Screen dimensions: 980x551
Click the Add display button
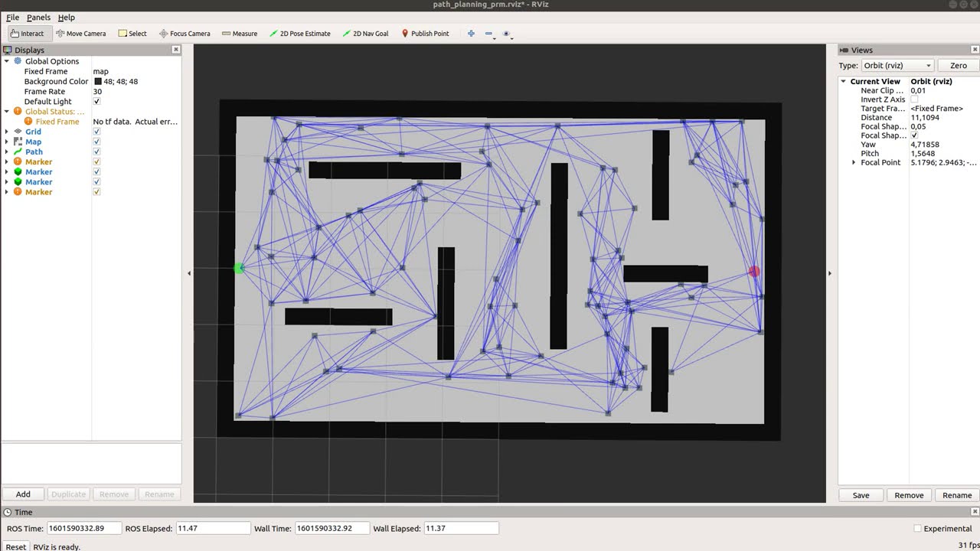pos(23,494)
